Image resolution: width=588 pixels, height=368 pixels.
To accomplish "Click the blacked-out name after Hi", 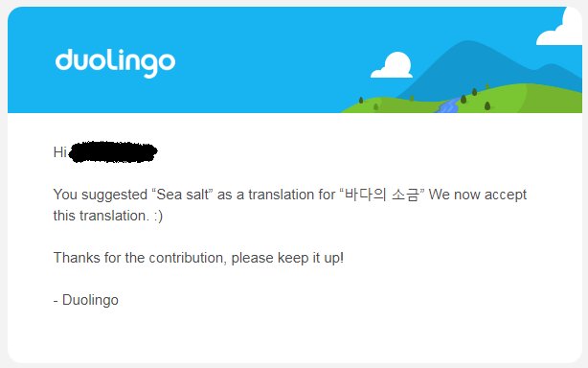I will click(113, 152).
